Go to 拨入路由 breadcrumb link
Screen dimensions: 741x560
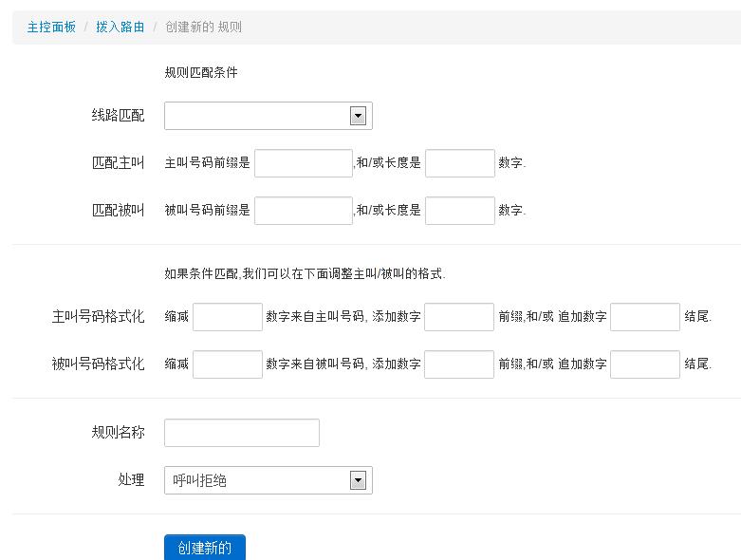120,27
